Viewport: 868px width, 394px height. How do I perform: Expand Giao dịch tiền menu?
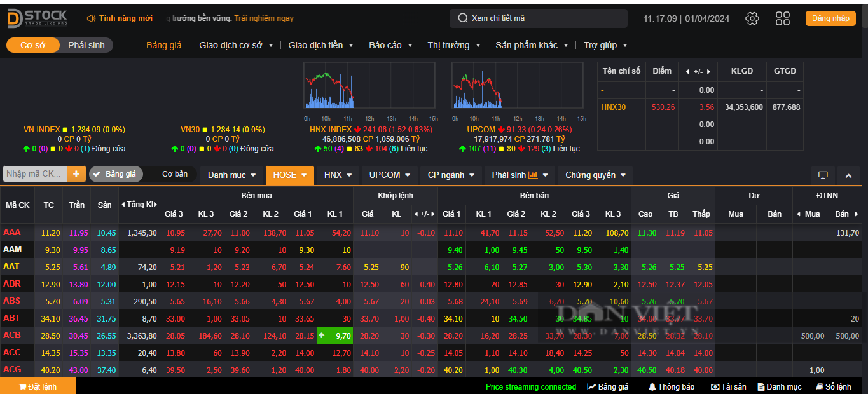tap(321, 45)
